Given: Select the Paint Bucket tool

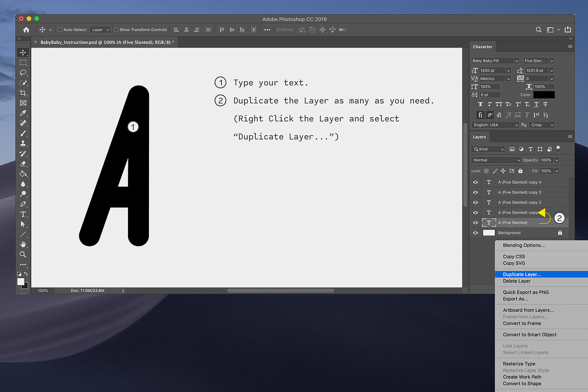Looking at the screenshot, I should coord(23,174).
